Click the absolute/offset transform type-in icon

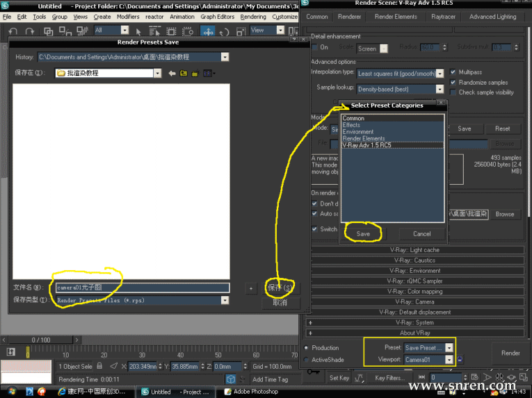pos(113,366)
